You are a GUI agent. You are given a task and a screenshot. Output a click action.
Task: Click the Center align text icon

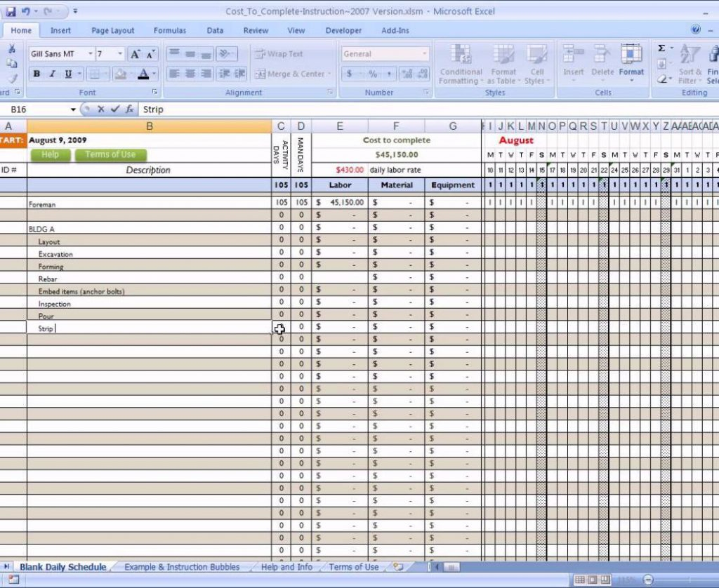(x=190, y=74)
